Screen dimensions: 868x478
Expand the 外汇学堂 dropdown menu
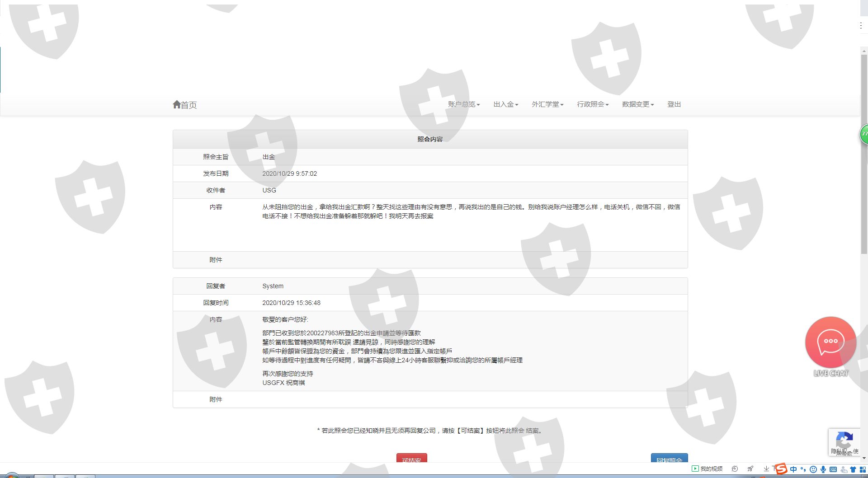(x=547, y=104)
